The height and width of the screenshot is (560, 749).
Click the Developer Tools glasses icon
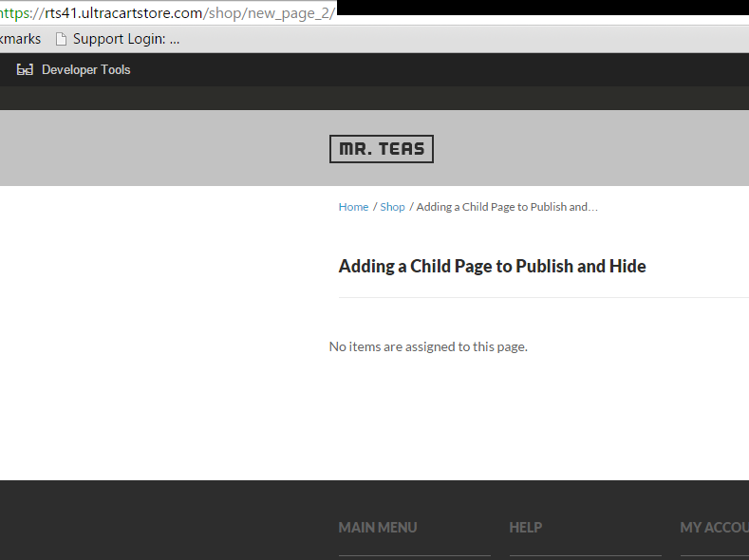[x=25, y=69]
